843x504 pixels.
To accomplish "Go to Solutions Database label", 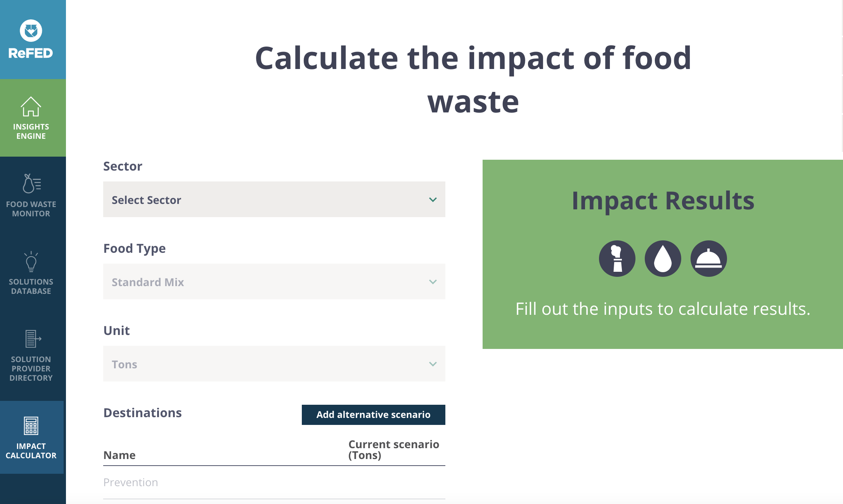I will point(31,287).
